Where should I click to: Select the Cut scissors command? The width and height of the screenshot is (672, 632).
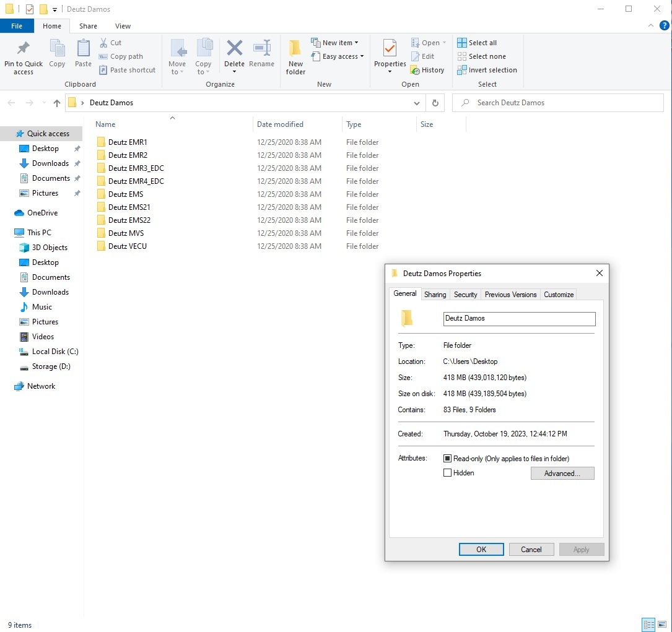(x=111, y=43)
